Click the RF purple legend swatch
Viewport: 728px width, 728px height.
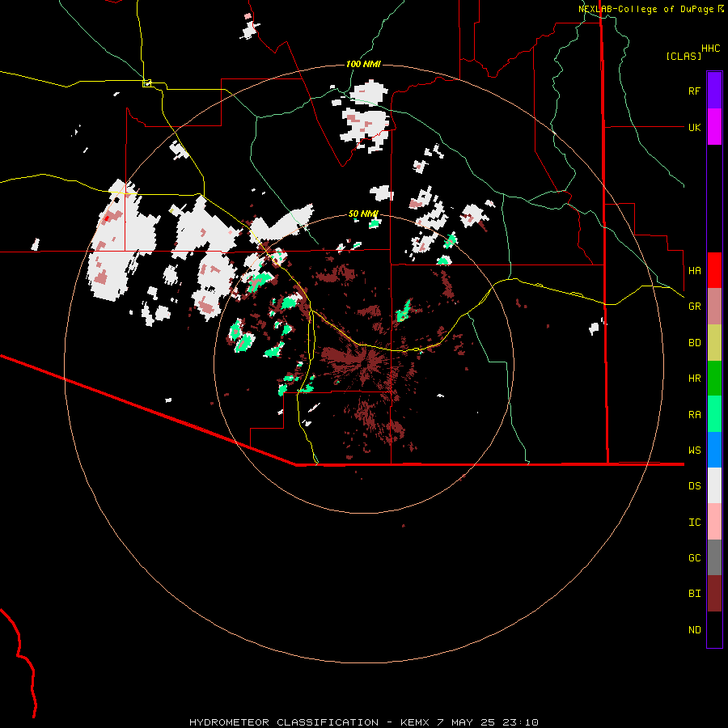pyautogui.click(x=714, y=91)
